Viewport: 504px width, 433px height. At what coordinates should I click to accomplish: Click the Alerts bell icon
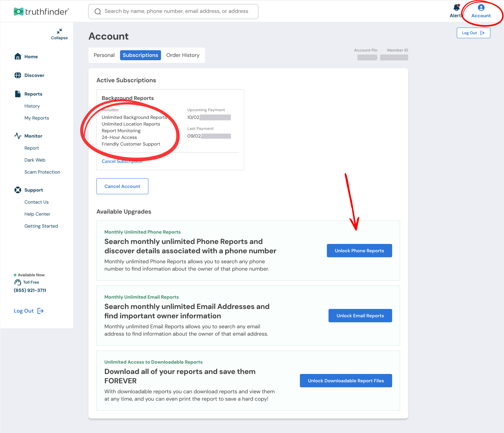point(456,7)
